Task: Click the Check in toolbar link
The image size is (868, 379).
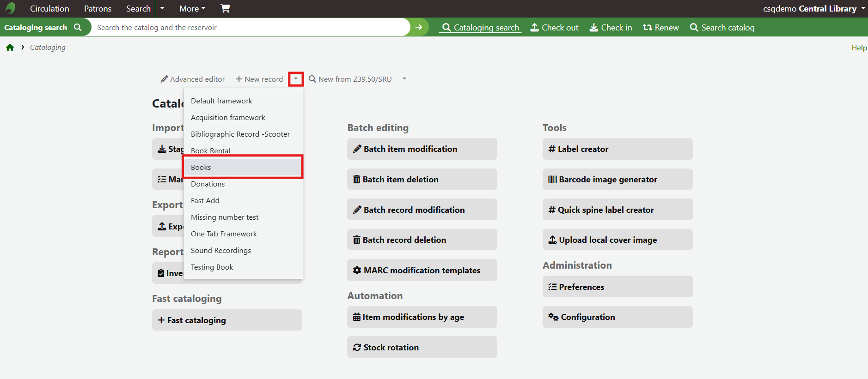Action: pos(611,28)
